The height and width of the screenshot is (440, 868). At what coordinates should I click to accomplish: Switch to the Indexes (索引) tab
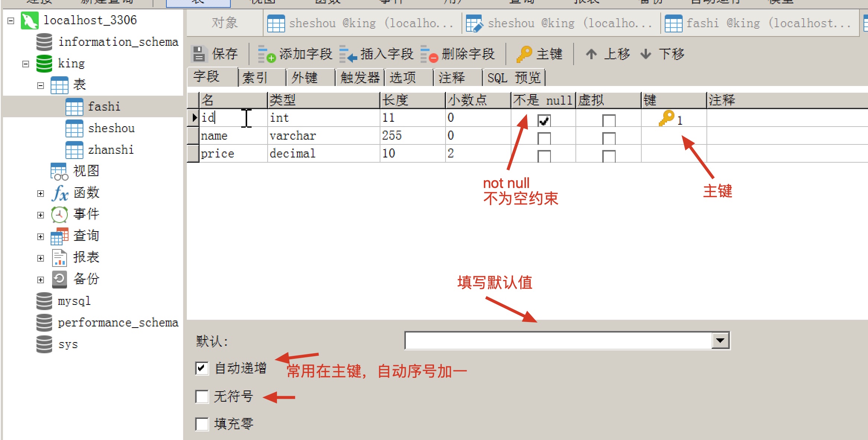(255, 78)
